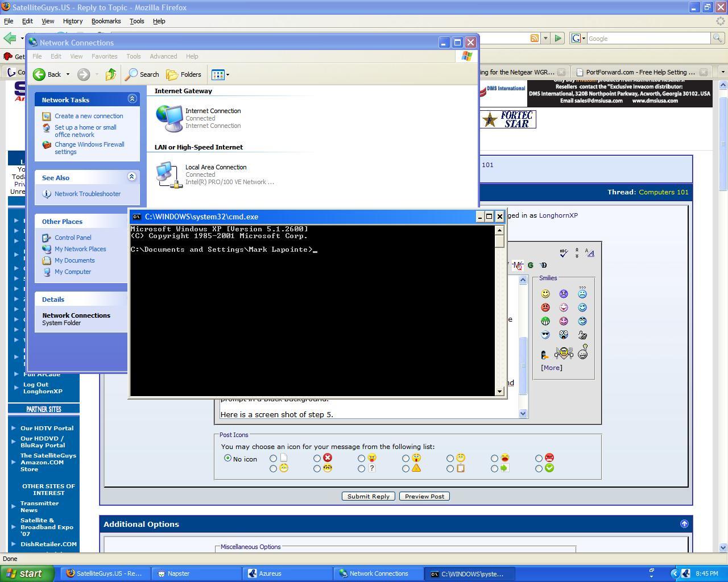Select the angry red face post icon radio
This screenshot has height=582, width=728.
coord(539,458)
